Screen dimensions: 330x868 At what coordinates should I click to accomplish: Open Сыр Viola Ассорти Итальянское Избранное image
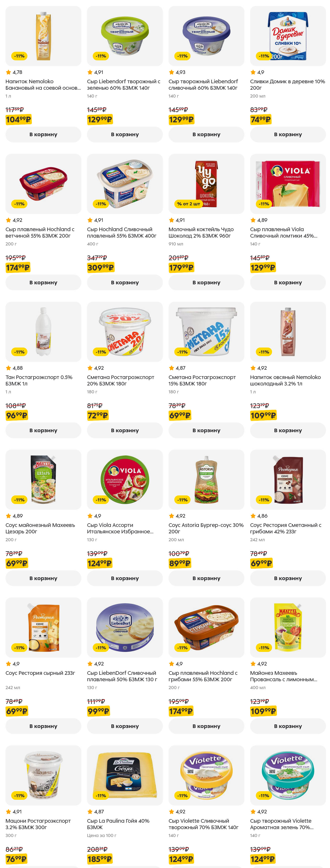coord(125,479)
